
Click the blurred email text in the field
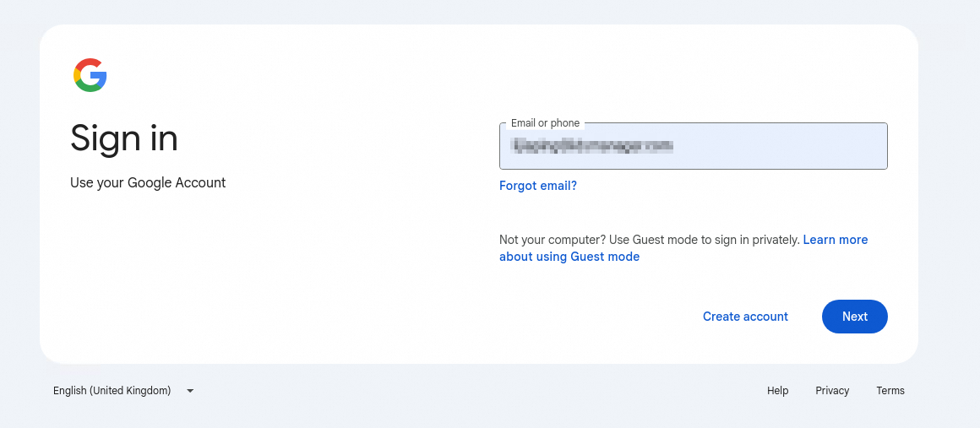coord(592,145)
